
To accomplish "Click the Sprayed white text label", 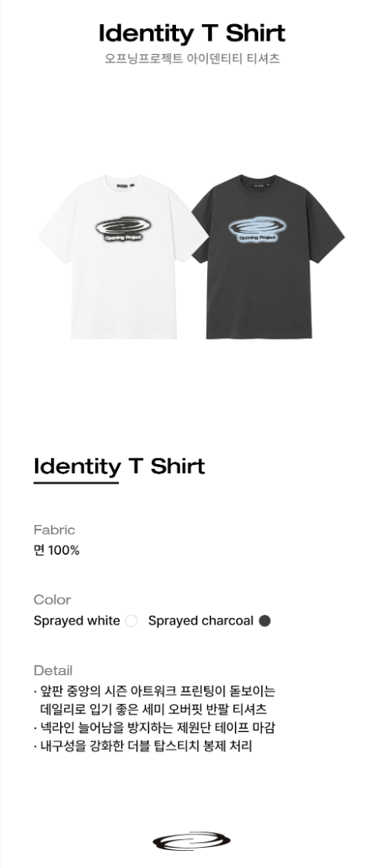I will coord(77,621).
